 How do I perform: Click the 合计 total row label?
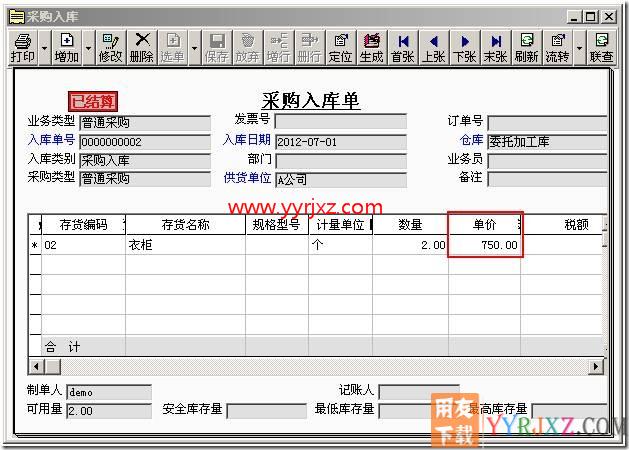(x=62, y=347)
